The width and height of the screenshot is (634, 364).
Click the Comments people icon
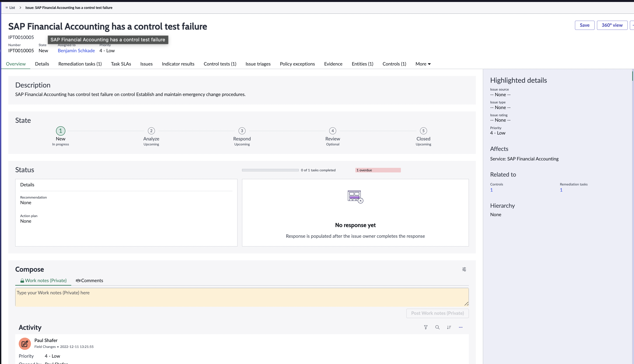[x=78, y=280]
